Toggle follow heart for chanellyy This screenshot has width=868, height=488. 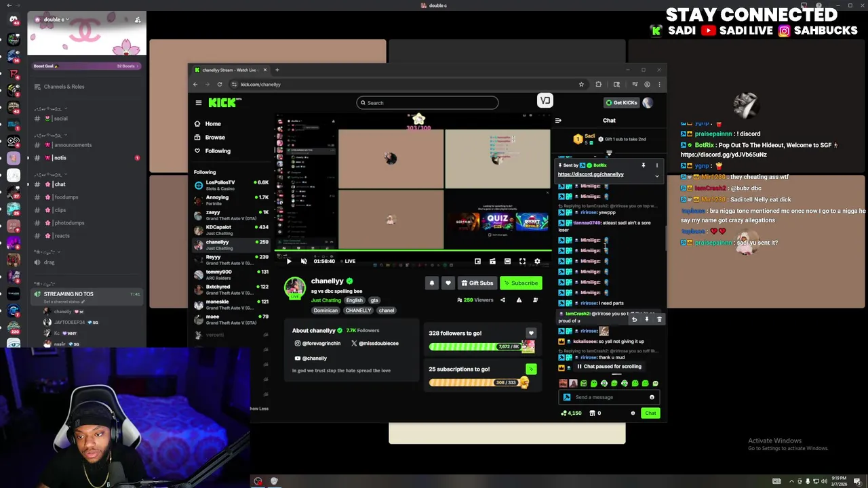[448, 283]
